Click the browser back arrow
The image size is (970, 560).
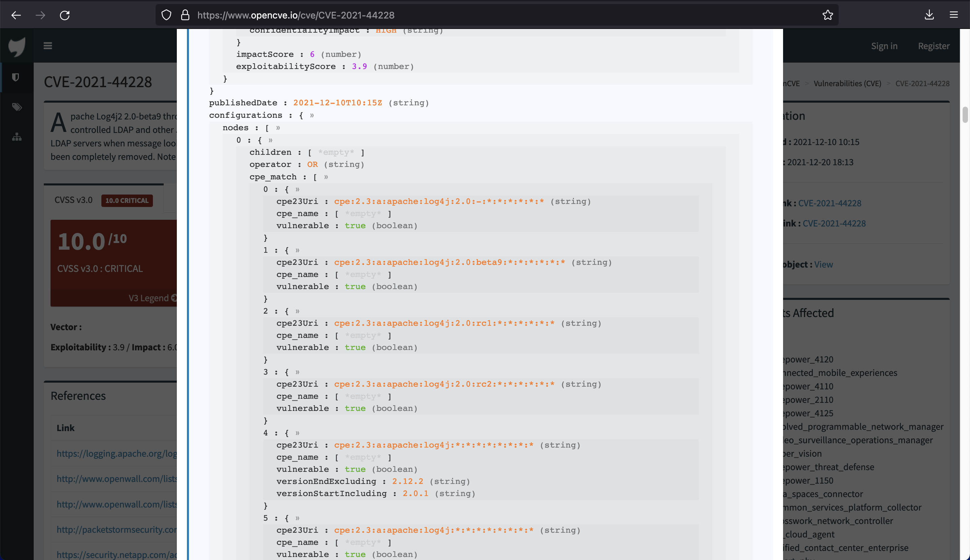tap(16, 15)
